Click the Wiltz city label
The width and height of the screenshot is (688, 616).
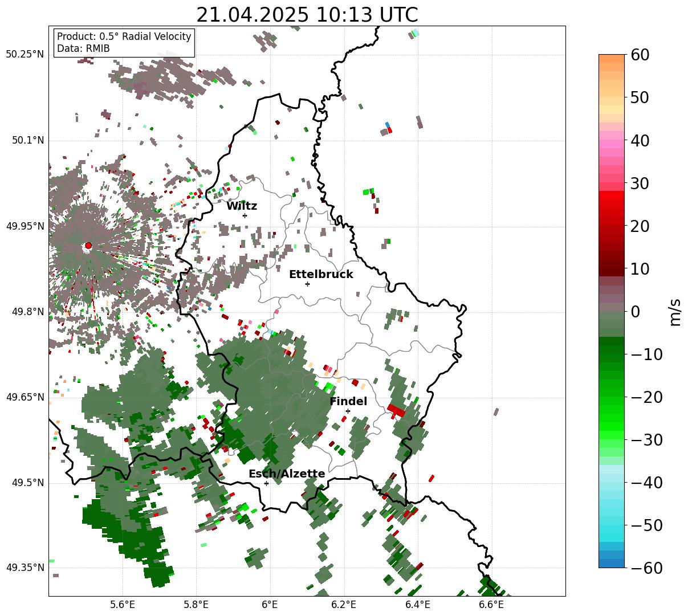(x=242, y=206)
